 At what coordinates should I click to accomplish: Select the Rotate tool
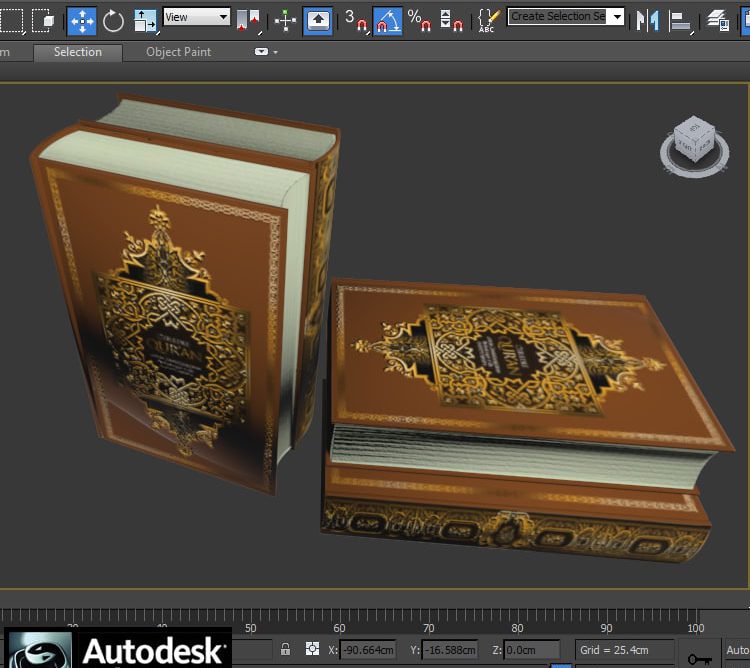[113, 20]
